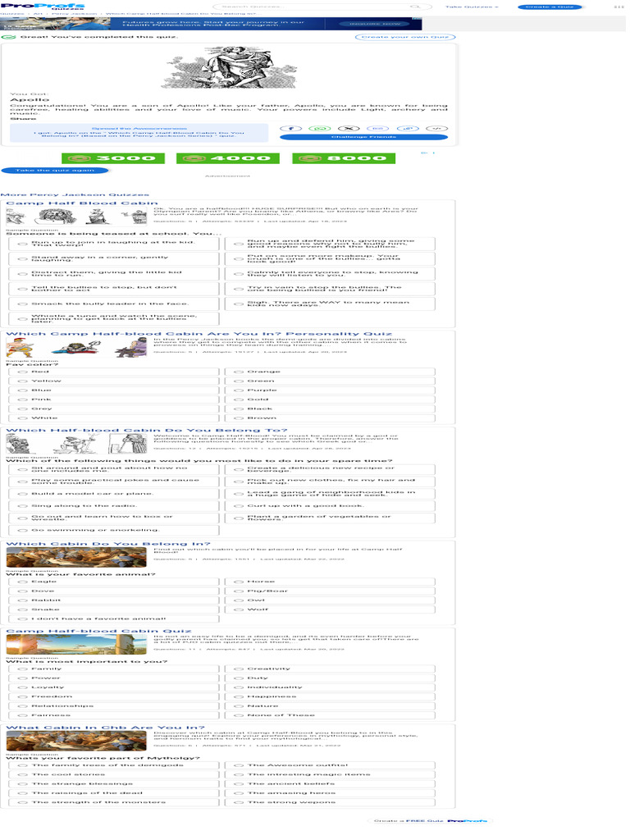Click the Create a Quiz button

550,7
